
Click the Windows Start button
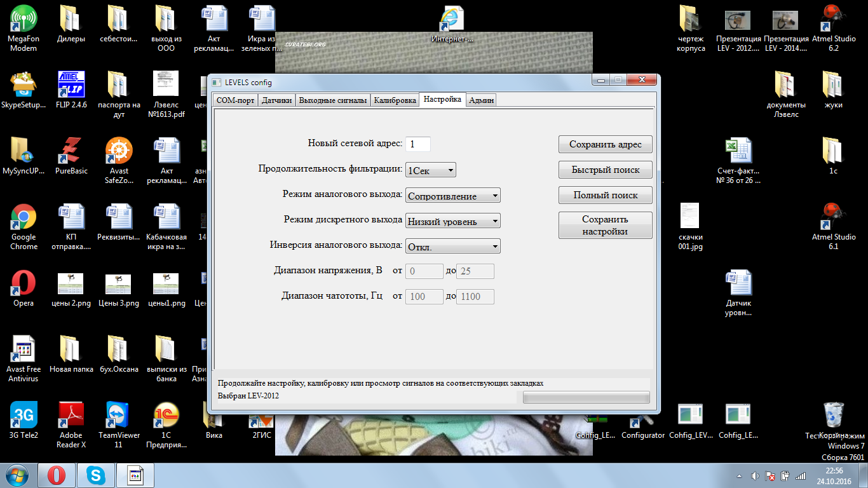[x=15, y=475]
